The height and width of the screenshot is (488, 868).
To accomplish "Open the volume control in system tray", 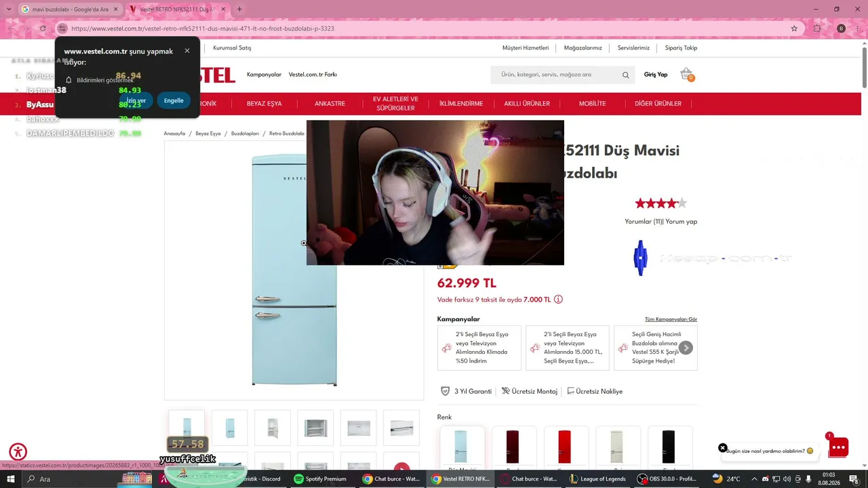I will (787, 479).
